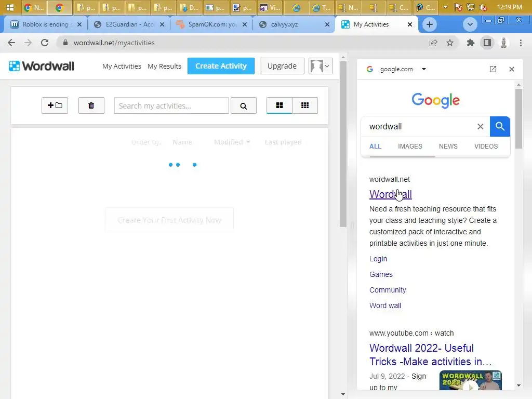This screenshot has width=532, height=399.
Task: Open the tab search chevron button
Action: (470, 24)
